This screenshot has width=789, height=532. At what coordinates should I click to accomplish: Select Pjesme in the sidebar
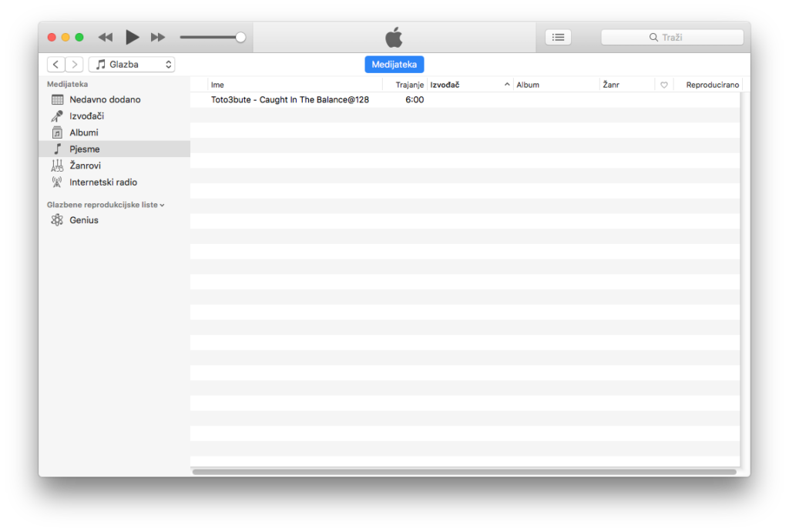(84, 149)
